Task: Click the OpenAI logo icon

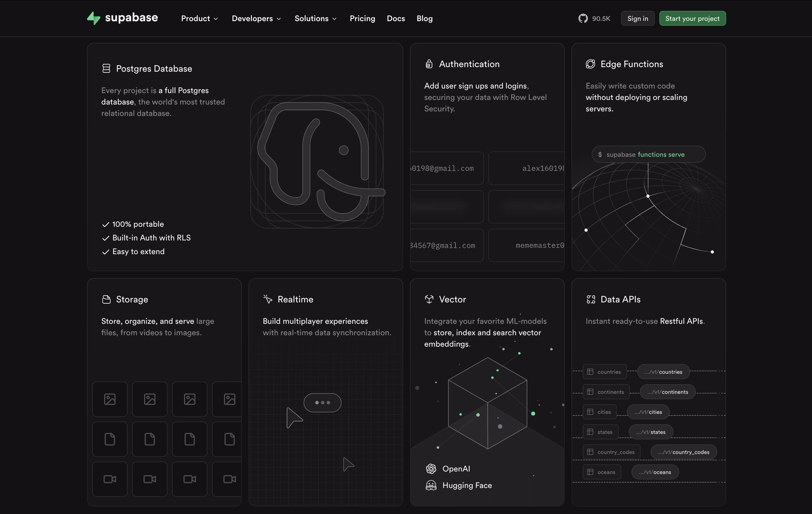Action: point(431,468)
